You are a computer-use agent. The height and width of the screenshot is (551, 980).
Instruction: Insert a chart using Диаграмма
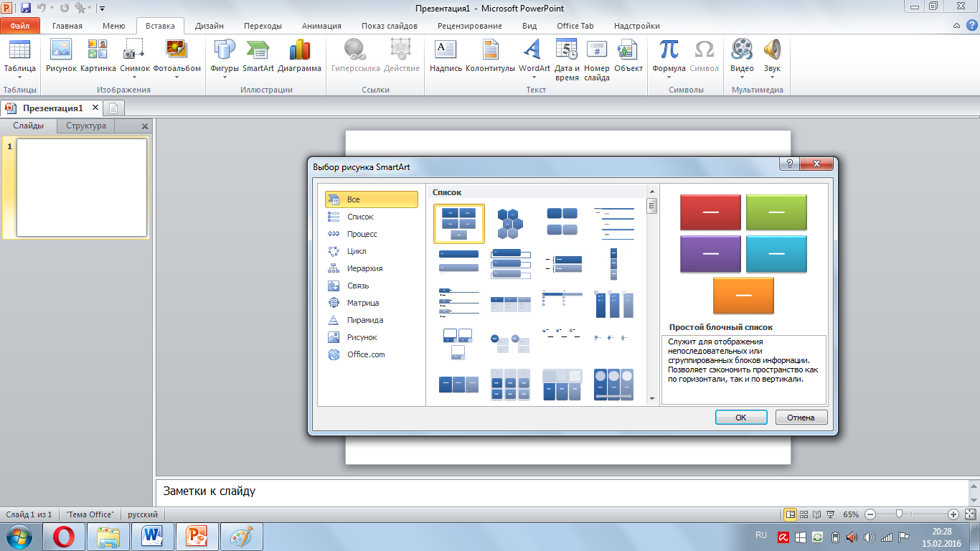point(299,57)
